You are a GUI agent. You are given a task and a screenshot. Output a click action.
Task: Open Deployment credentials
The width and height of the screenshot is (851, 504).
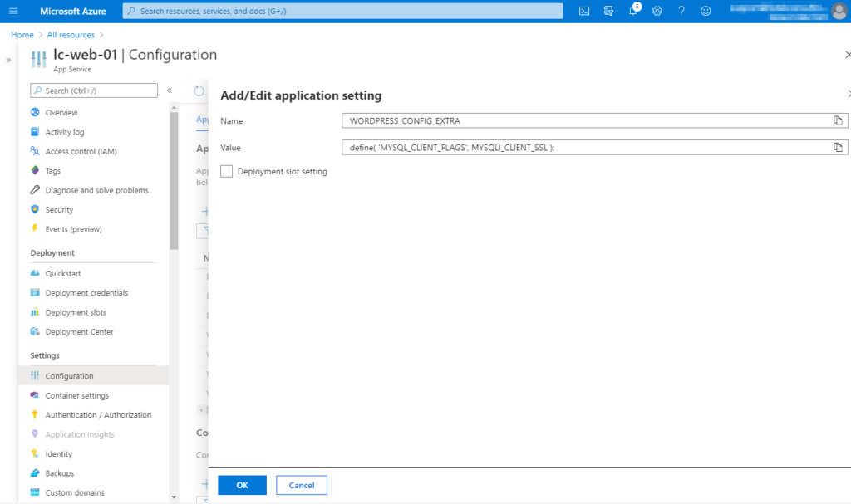(x=86, y=293)
